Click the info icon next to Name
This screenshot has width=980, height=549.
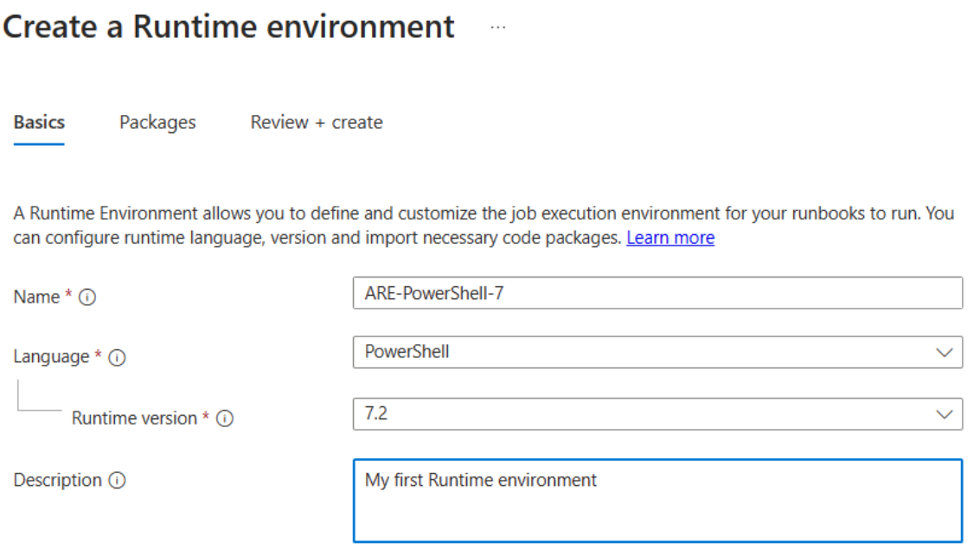click(x=87, y=297)
